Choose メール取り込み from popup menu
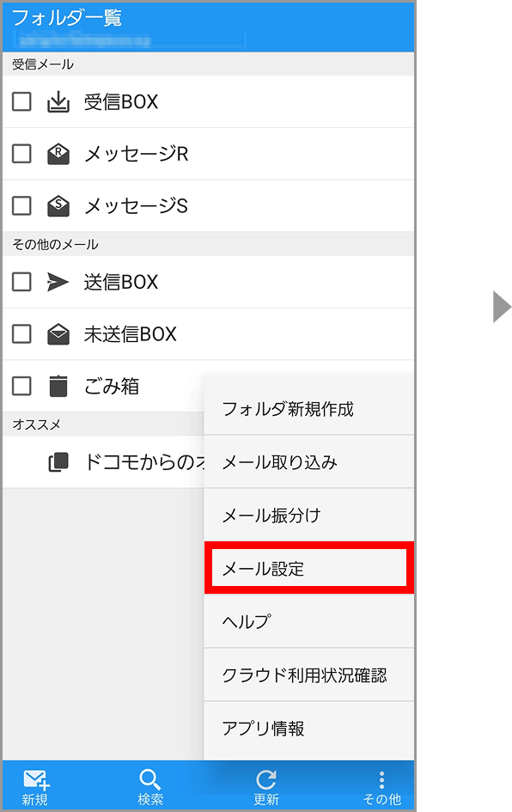 coord(309,462)
